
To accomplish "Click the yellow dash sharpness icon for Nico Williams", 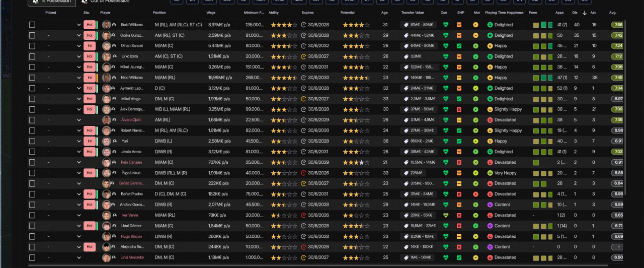I will (x=459, y=78).
